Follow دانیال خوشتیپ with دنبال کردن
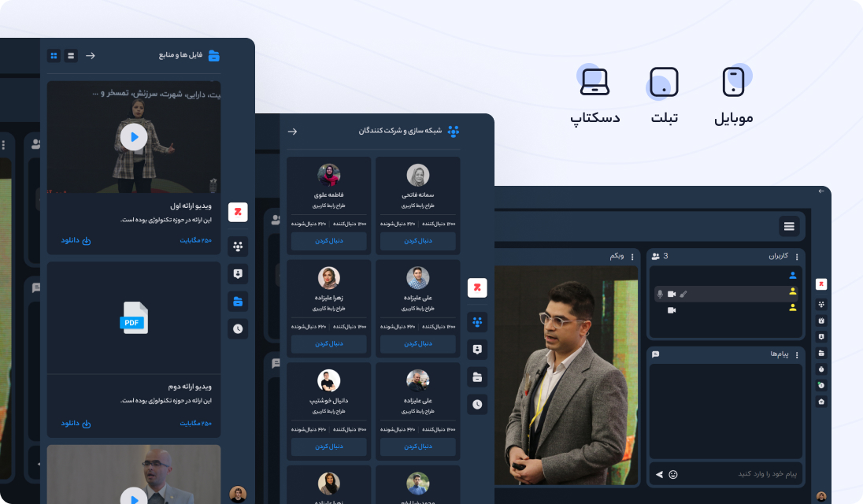Screen dimensions: 863x504 click(x=329, y=447)
